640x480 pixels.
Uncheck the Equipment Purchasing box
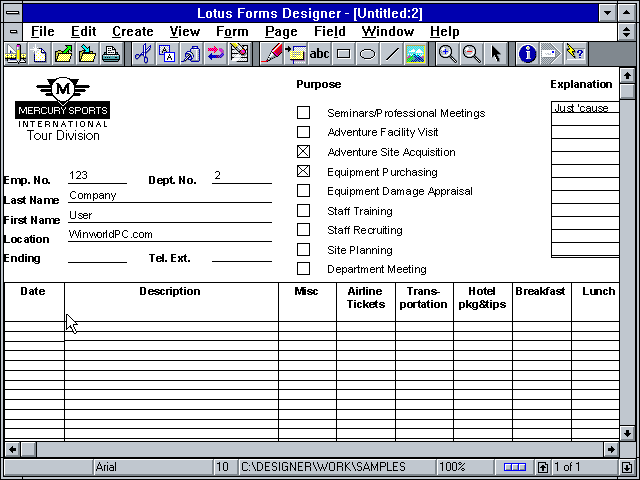(303, 171)
